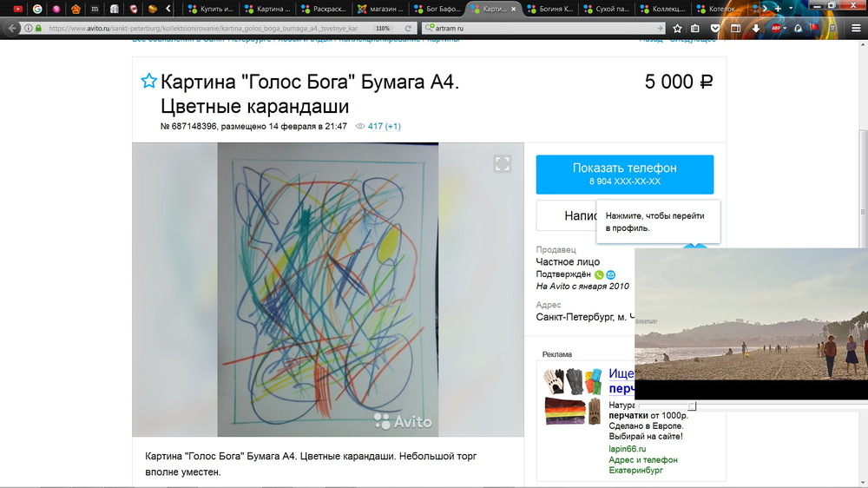This screenshot has width=868, height=488.
Task: Click the green phone-verified icon
Action: click(x=599, y=274)
